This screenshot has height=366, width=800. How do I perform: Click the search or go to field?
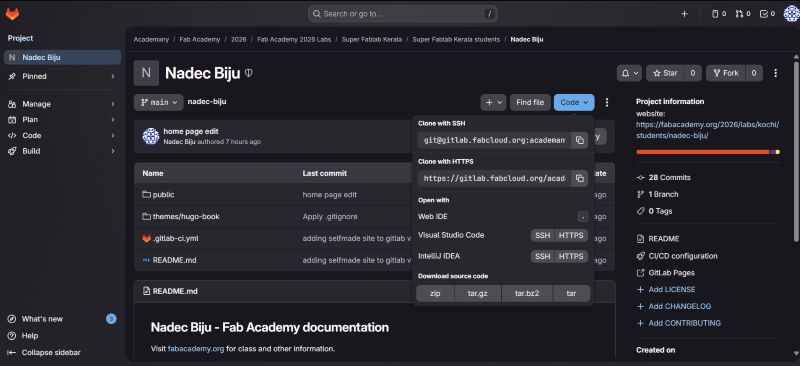click(403, 14)
